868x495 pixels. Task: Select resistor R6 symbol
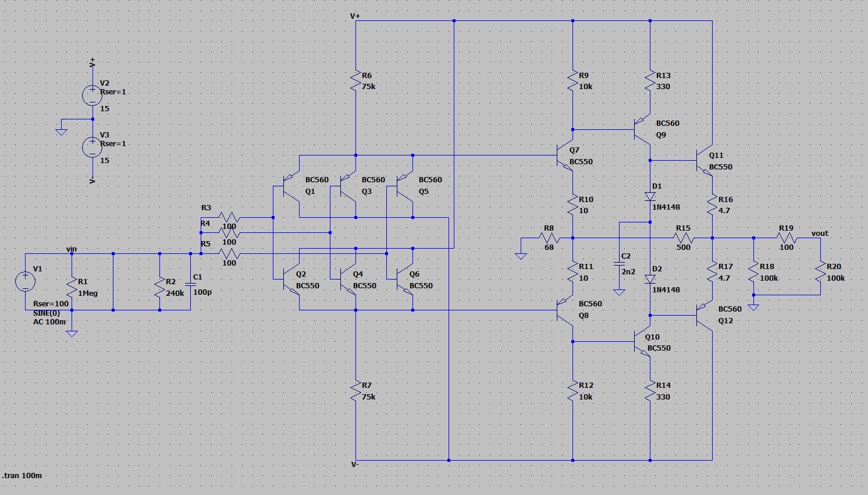pos(355,82)
